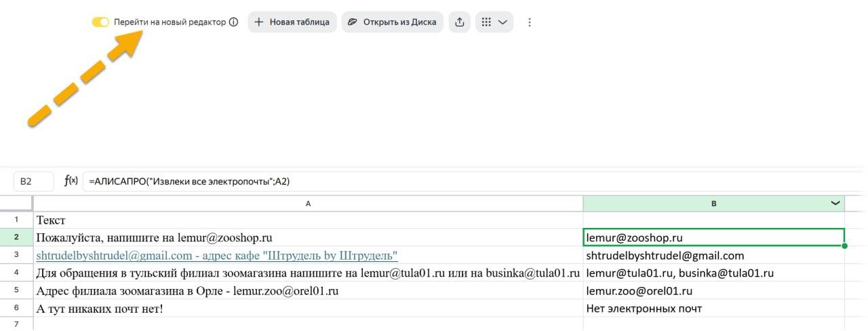This screenshot has height=331, width=868.
Task: Click the share upload icon
Action: 460,22
